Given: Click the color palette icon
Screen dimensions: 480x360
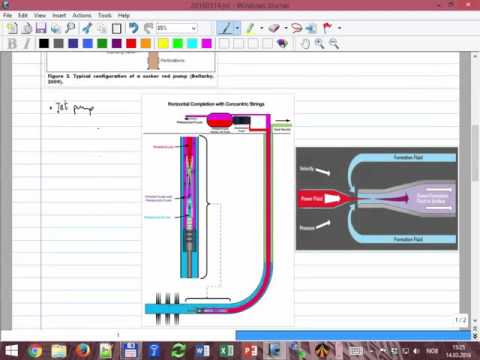Looking at the screenshot, I should [282, 43].
